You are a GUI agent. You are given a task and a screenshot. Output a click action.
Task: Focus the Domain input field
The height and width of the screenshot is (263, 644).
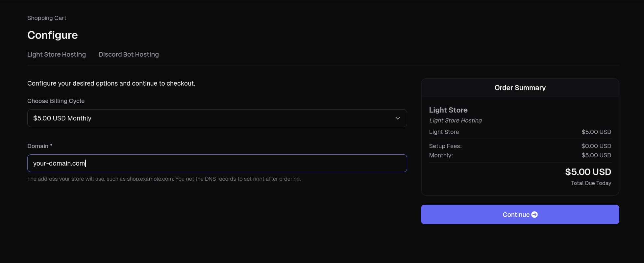click(x=217, y=163)
